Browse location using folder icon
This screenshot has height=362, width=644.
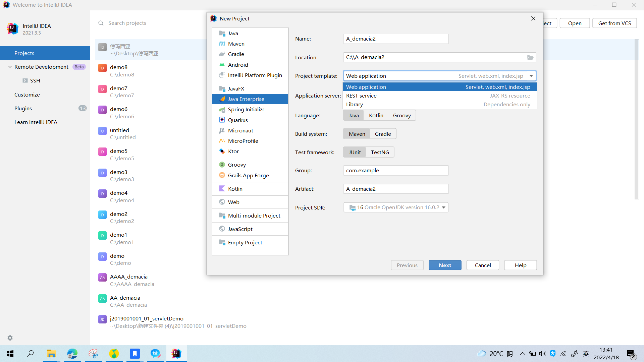click(530, 57)
